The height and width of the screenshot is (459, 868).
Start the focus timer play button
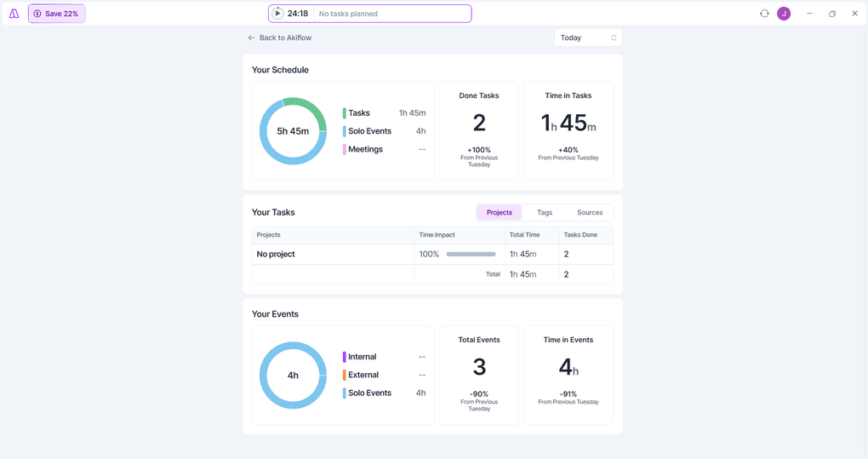[277, 14]
